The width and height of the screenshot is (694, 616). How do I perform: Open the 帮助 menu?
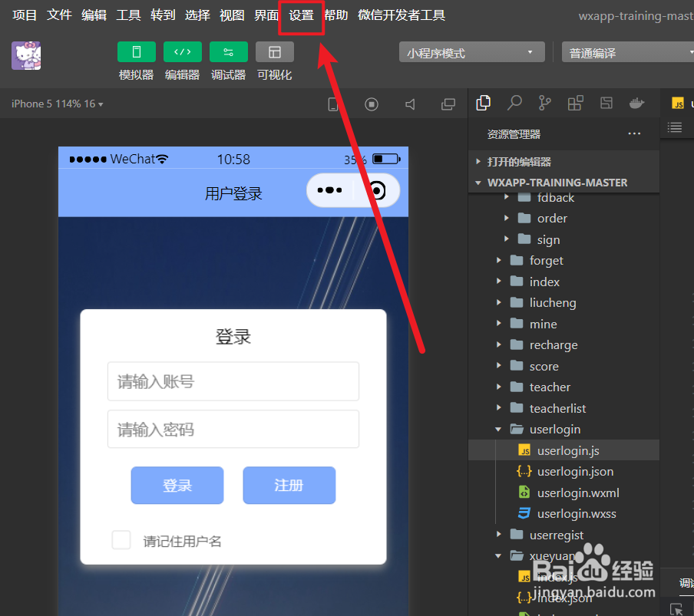(x=336, y=15)
